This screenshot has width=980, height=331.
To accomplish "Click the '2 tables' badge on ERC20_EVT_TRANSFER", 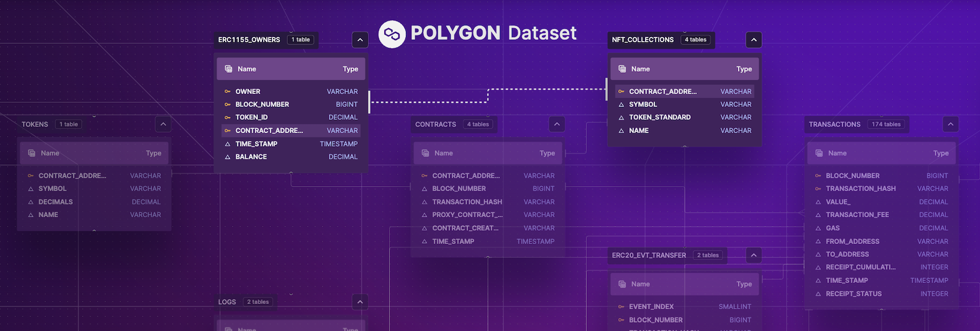I will tap(708, 255).
